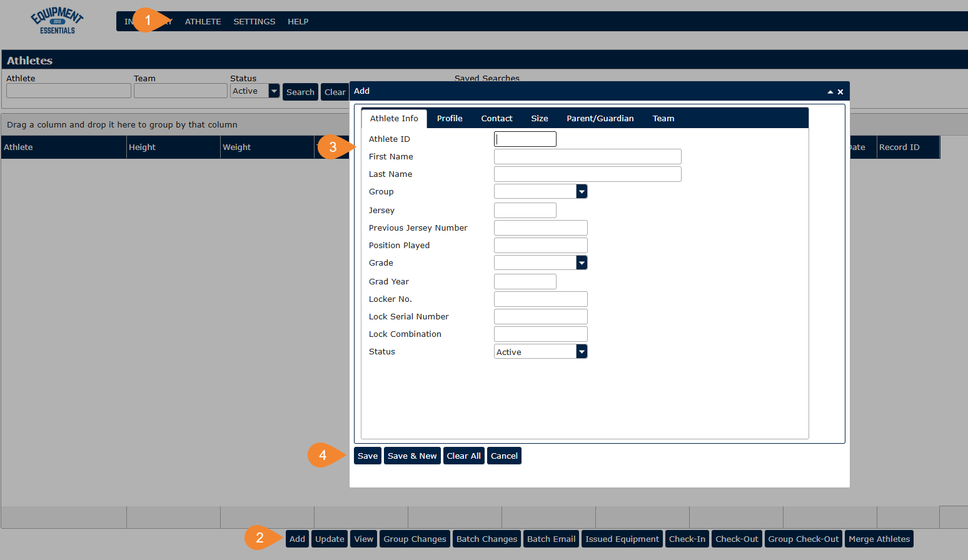Image resolution: width=968 pixels, height=560 pixels.
Task: Focus the Previous Jersey Number field
Action: pos(541,227)
